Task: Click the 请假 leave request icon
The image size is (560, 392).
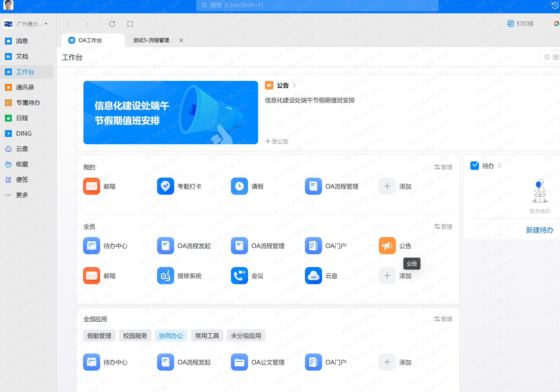Action: (x=239, y=186)
